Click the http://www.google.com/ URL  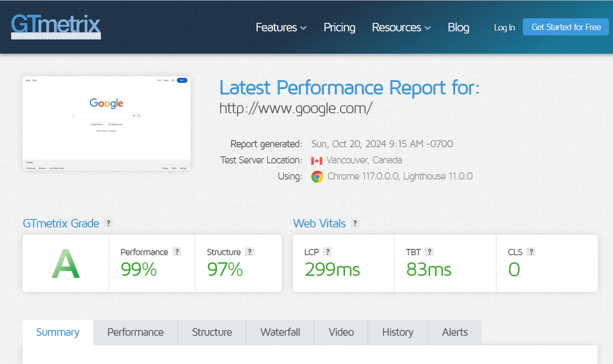(296, 109)
